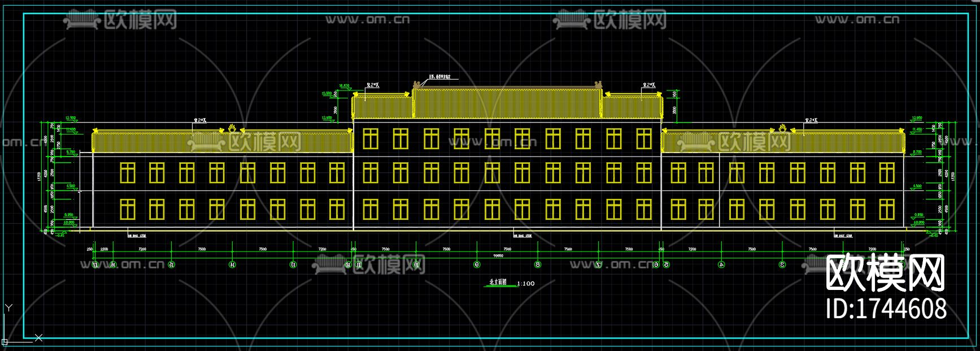Image resolution: width=980 pixels, height=351 pixels.
Task: Select the finial ornament on right wing roof
Action: tap(782, 128)
